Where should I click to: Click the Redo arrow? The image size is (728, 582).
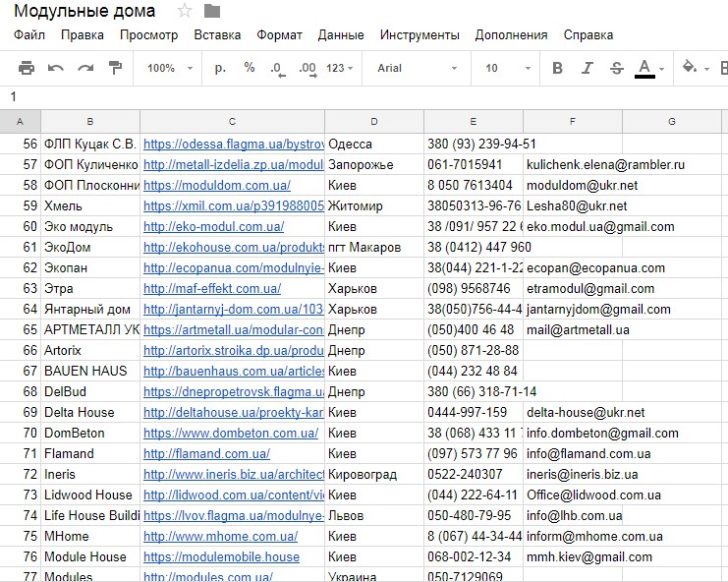85,68
